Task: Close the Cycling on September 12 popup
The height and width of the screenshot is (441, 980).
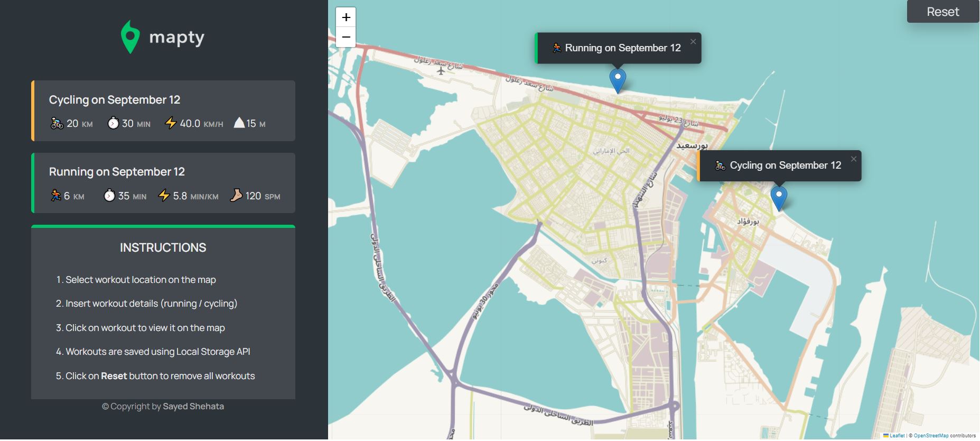Action: tap(853, 159)
